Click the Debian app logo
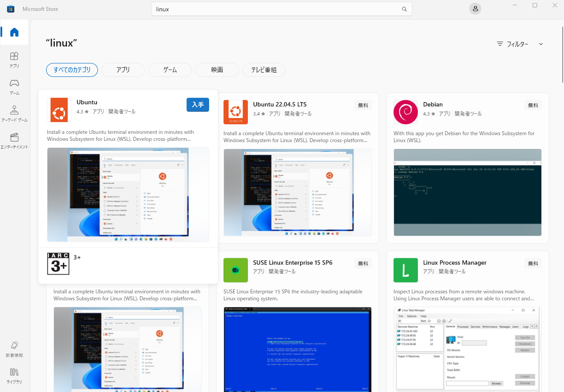Image resolution: width=564 pixels, height=392 pixels. click(x=406, y=112)
